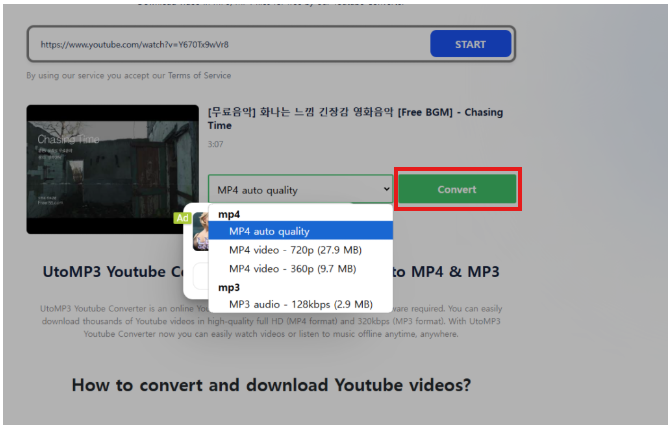Click the 3:07 video duration text
The width and height of the screenshot is (668, 425).
216,144
